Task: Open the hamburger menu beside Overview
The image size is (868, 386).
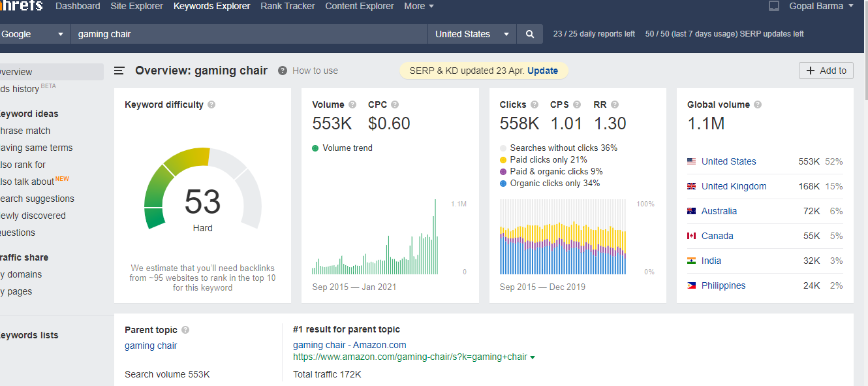Action: click(119, 71)
